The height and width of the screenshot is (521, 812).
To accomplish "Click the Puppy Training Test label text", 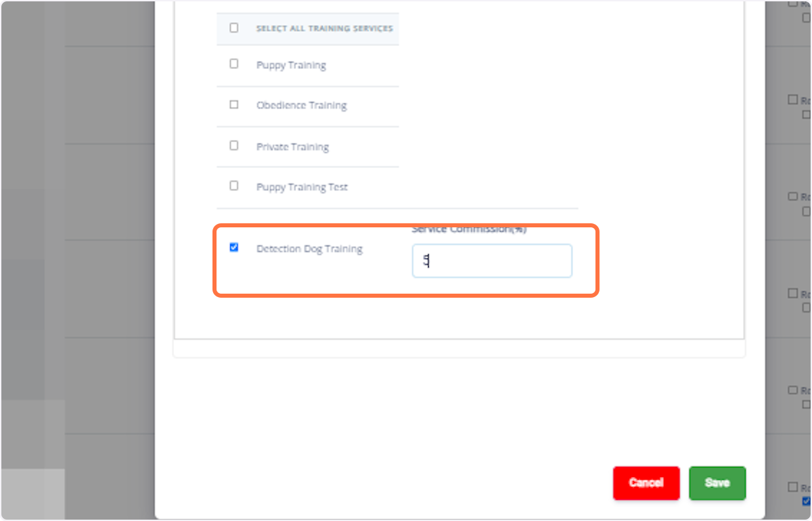I will [302, 187].
